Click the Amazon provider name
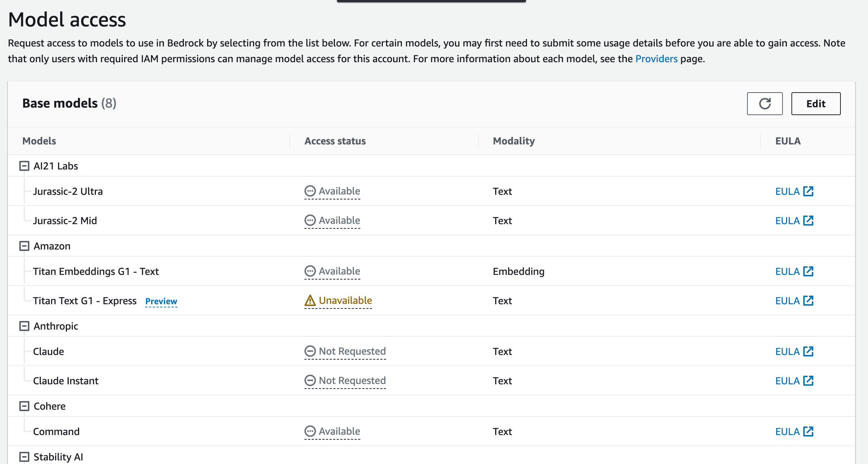 tap(52, 246)
